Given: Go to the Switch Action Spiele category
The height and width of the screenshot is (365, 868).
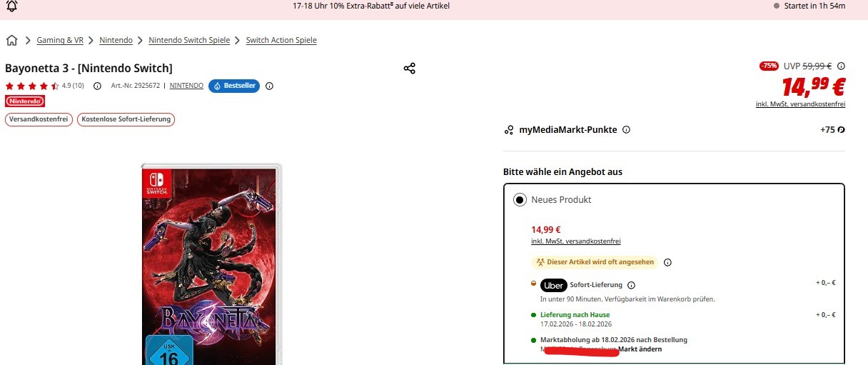Looking at the screenshot, I should click(x=281, y=41).
